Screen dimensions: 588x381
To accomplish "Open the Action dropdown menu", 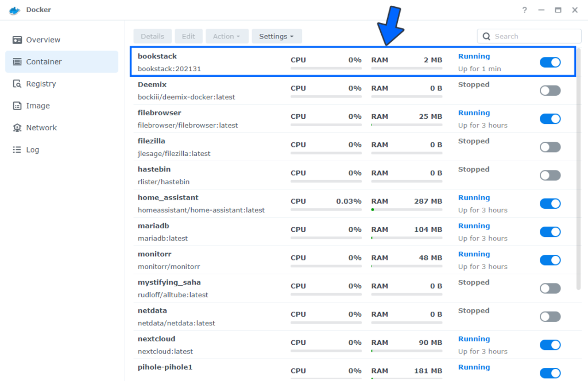I will 227,36.
